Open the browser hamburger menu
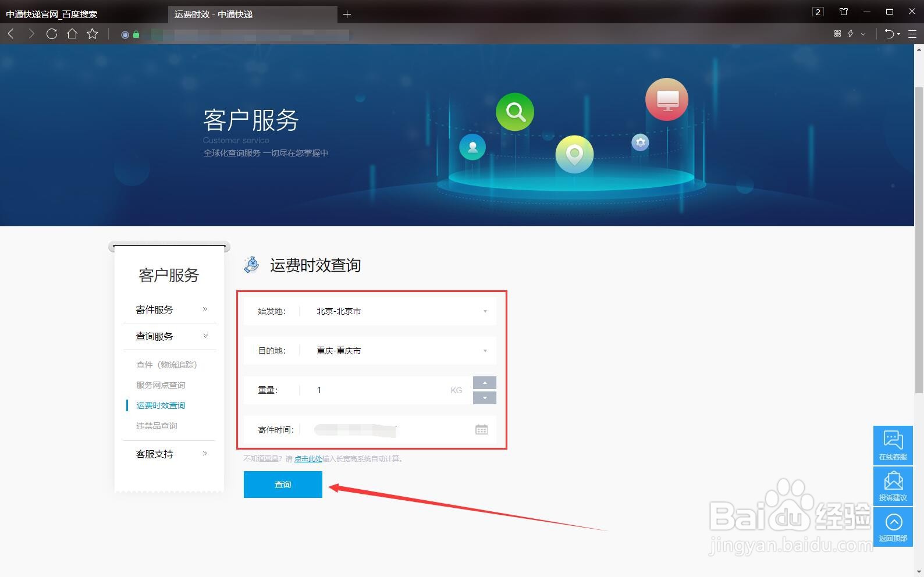Image resolution: width=924 pixels, height=577 pixels. pyautogui.click(x=912, y=34)
